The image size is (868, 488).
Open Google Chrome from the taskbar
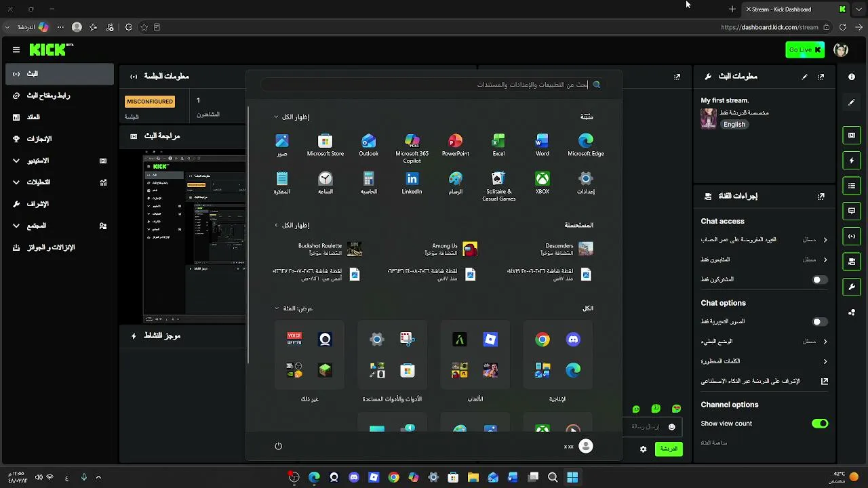(393, 477)
